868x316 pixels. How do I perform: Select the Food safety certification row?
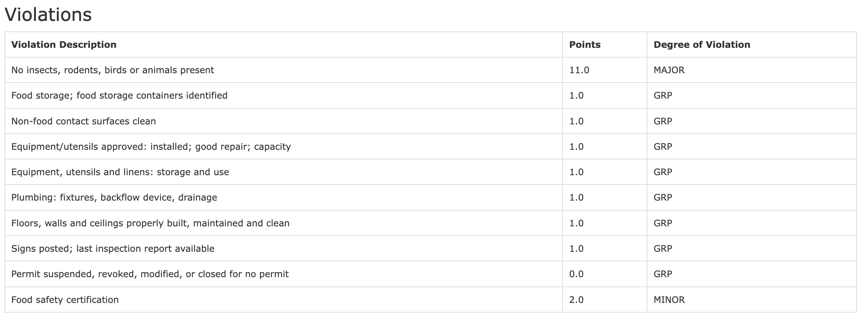coord(65,300)
